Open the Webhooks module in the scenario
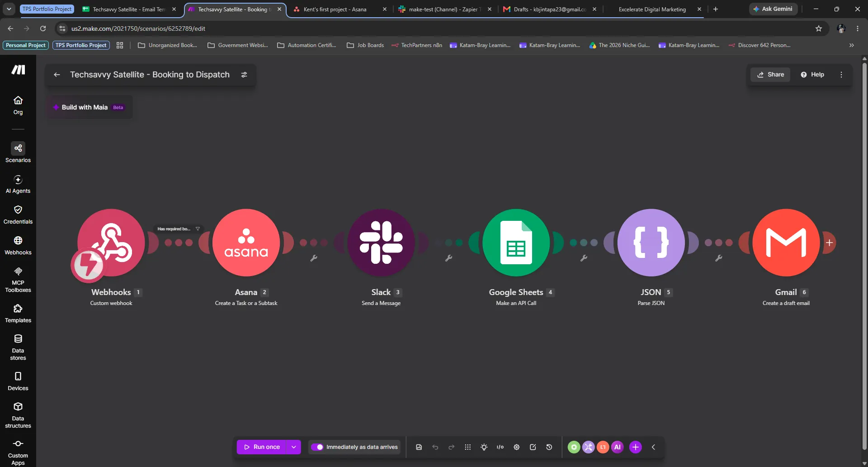This screenshot has height=467, width=868. pos(111,243)
